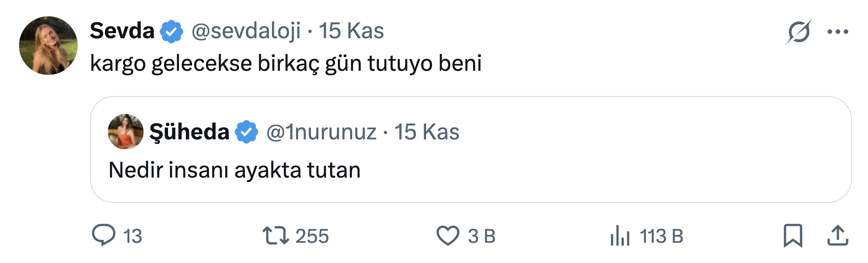Open Şüheda's small profile picture

coord(126,132)
